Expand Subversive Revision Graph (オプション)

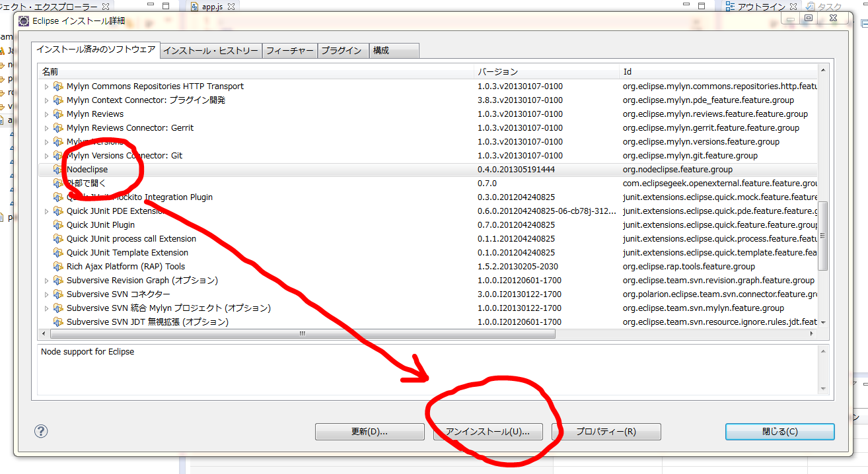pos(46,281)
